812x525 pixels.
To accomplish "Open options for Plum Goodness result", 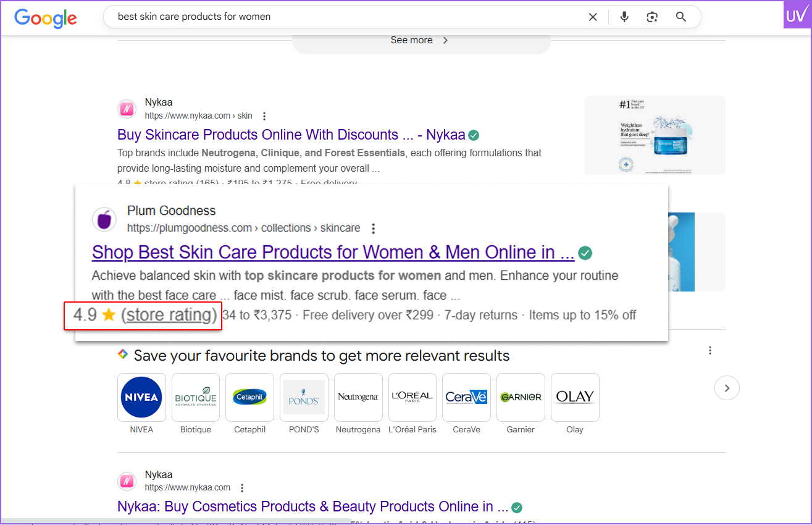I will point(373,229).
